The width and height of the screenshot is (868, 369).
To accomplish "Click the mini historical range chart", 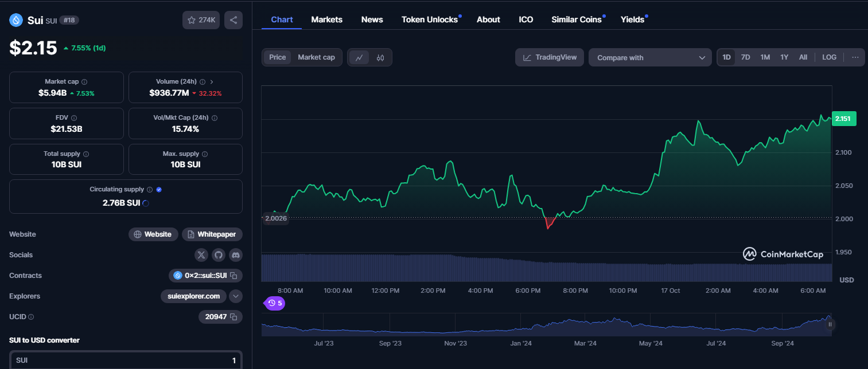I will click(x=546, y=324).
